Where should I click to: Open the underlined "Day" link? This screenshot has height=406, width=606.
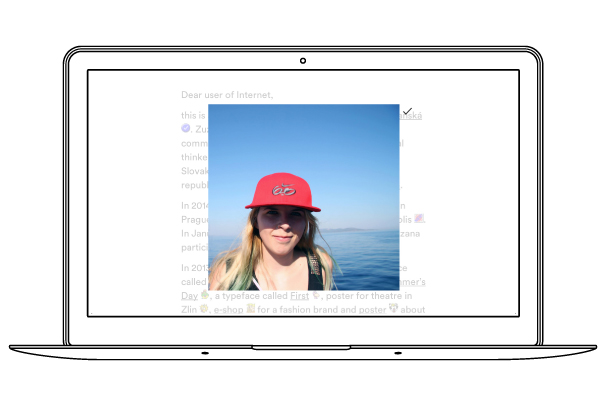[189, 296]
